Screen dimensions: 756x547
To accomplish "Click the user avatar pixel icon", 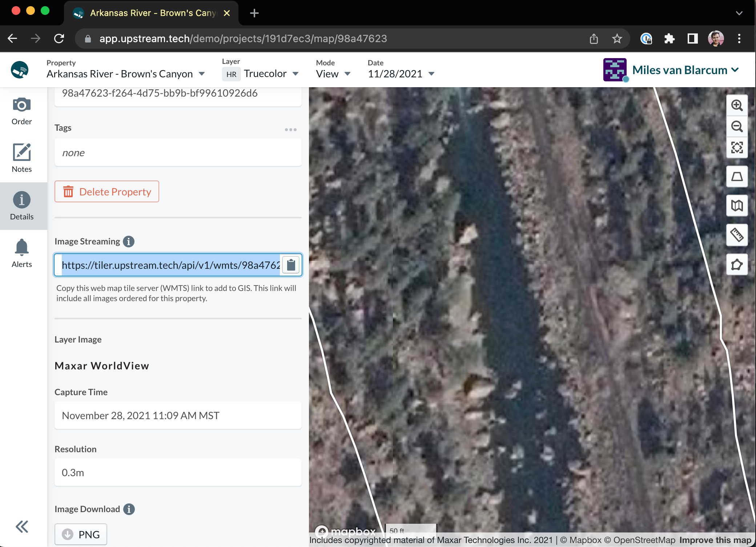I will pos(615,70).
